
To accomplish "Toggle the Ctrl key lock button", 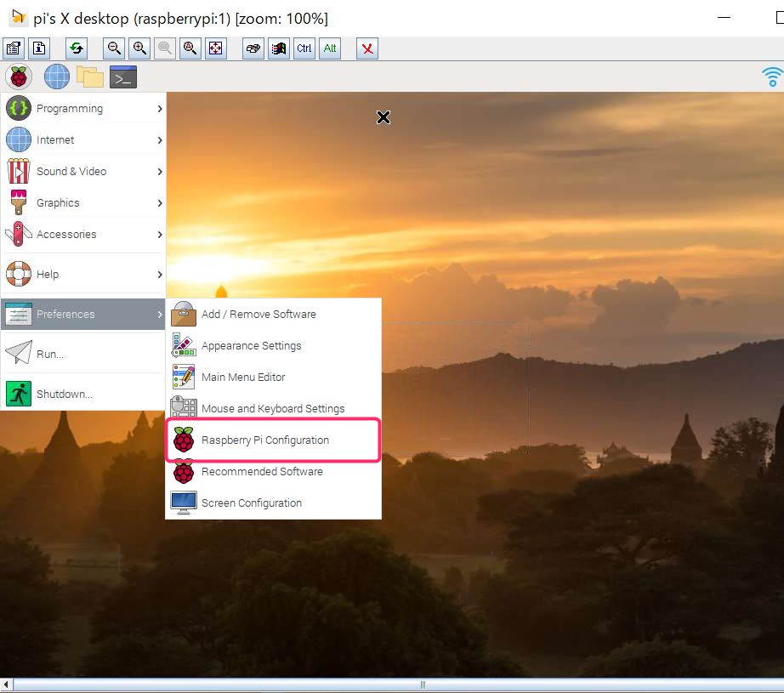I will coord(304,48).
